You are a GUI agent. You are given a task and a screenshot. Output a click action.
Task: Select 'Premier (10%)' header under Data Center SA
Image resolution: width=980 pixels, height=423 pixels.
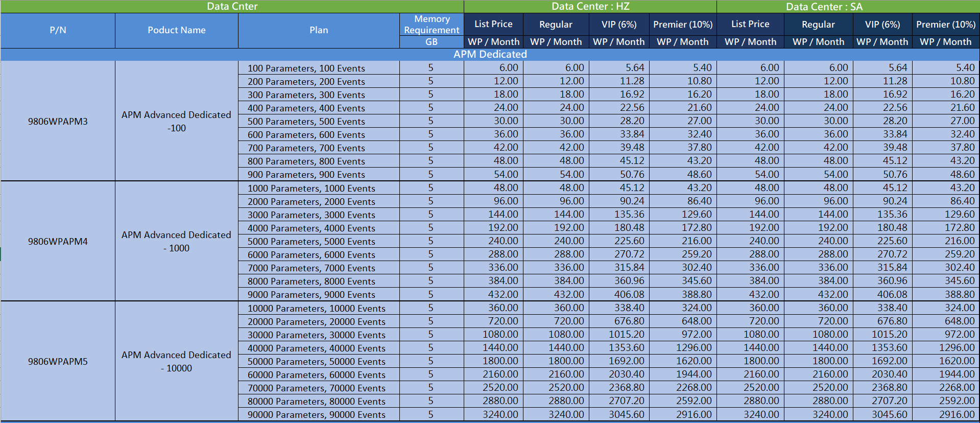click(946, 24)
